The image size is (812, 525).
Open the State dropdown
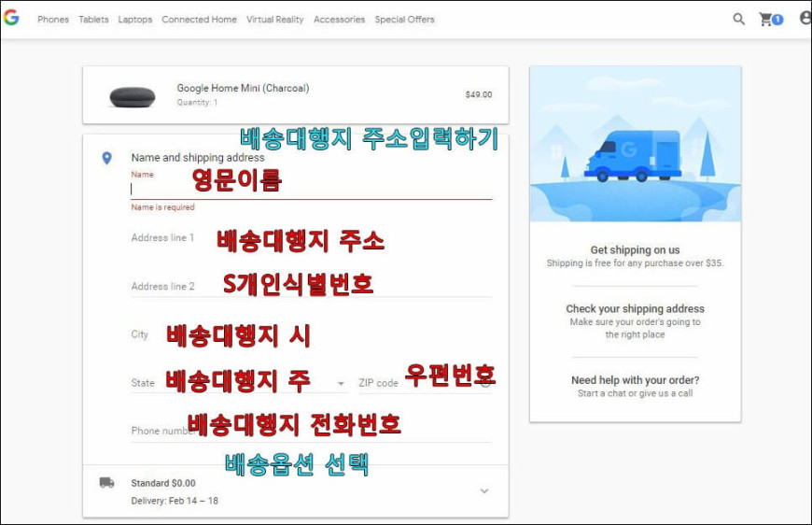click(x=239, y=383)
